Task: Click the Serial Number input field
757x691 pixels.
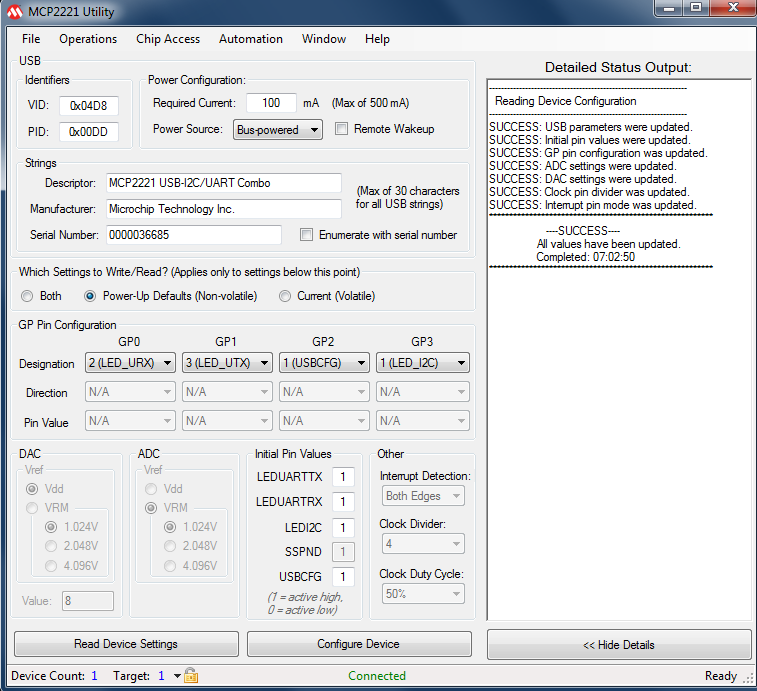Action: click(194, 235)
